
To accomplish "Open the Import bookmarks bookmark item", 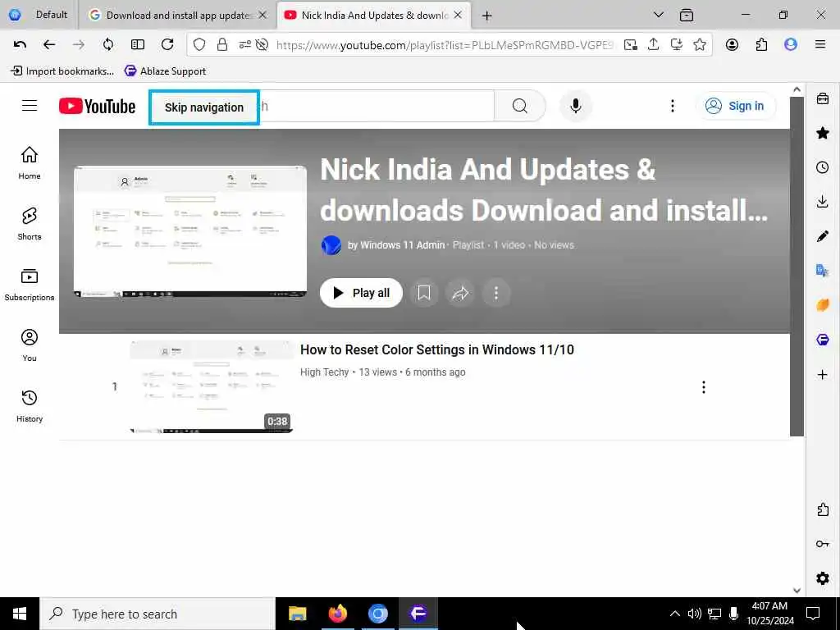I will 62,71.
